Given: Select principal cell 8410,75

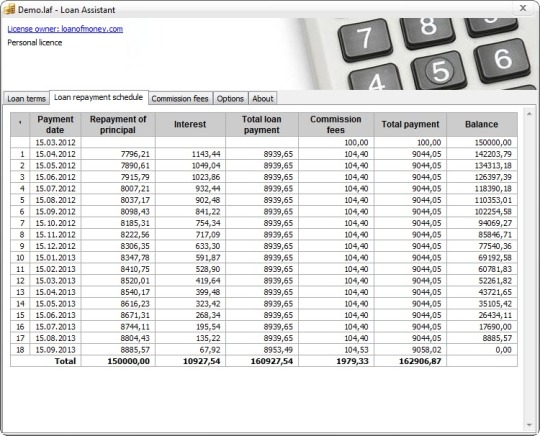Looking at the screenshot, I should (118, 269).
